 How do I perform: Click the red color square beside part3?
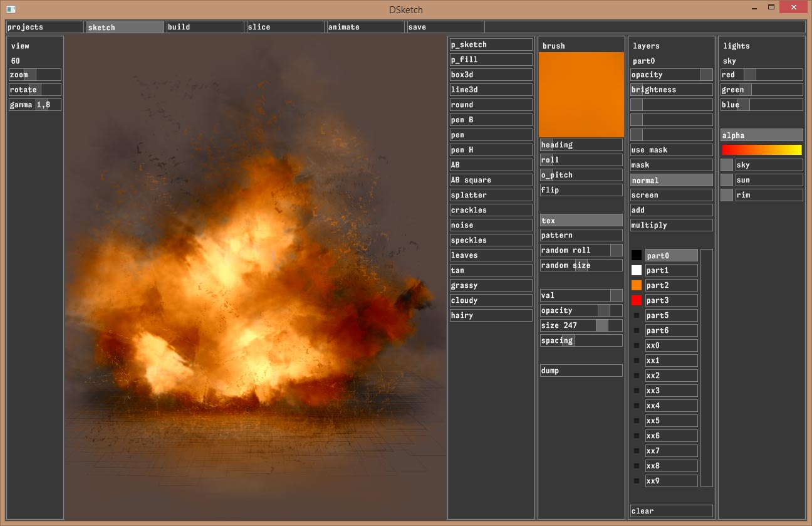click(637, 300)
